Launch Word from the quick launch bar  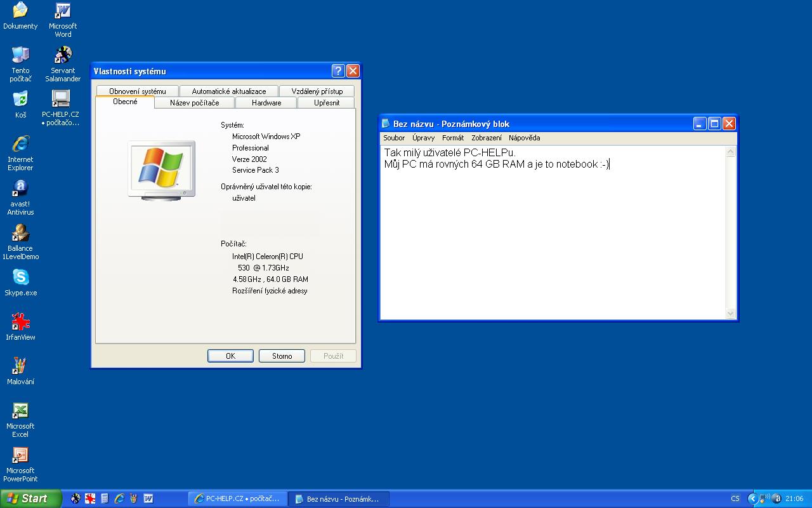coord(148,498)
